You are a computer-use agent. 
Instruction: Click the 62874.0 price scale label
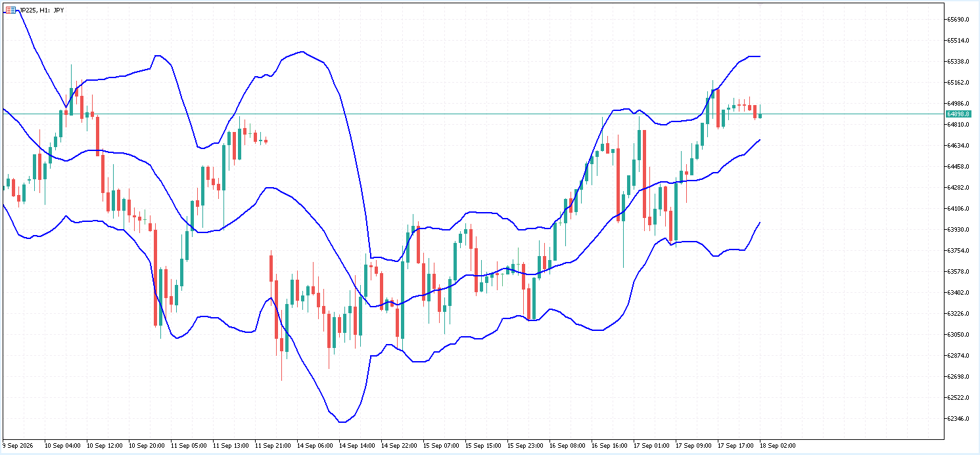click(959, 356)
